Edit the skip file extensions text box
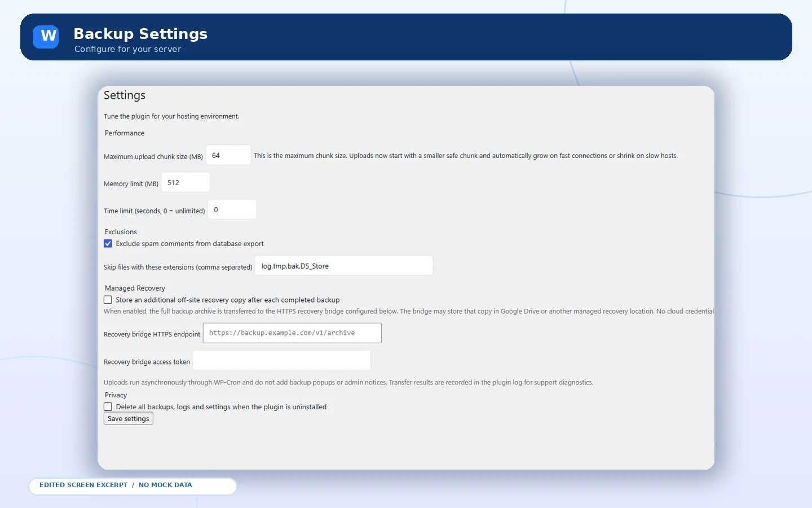 (x=344, y=266)
